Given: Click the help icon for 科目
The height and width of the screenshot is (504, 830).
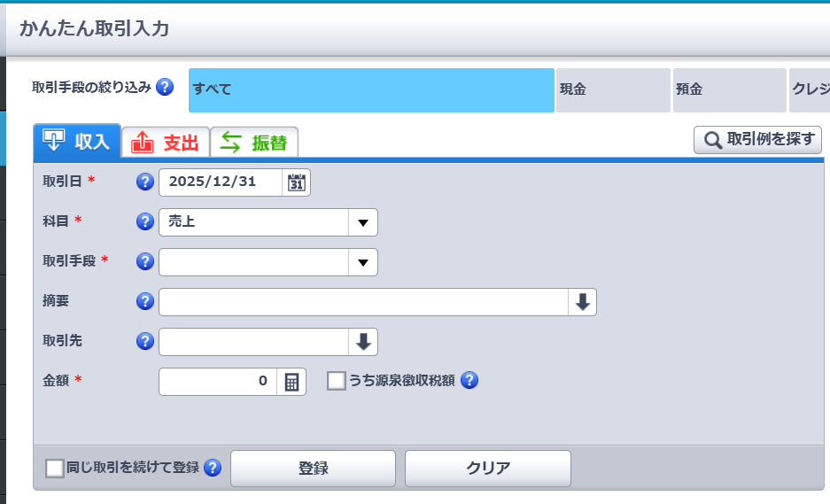Looking at the screenshot, I should click(x=145, y=222).
